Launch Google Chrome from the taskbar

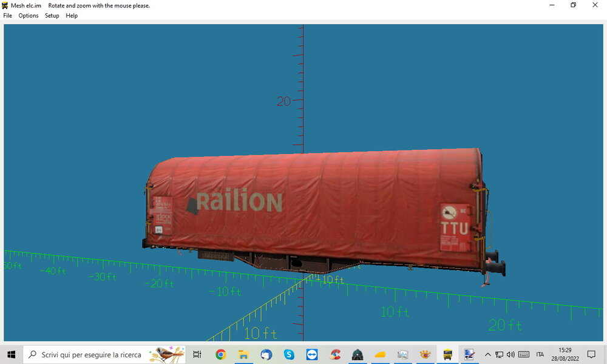point(221,354)
